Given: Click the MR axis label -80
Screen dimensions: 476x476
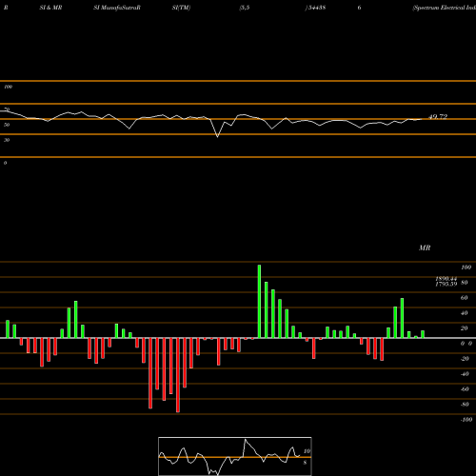Looking at the screenshot, I should click(x=465, y=405).
